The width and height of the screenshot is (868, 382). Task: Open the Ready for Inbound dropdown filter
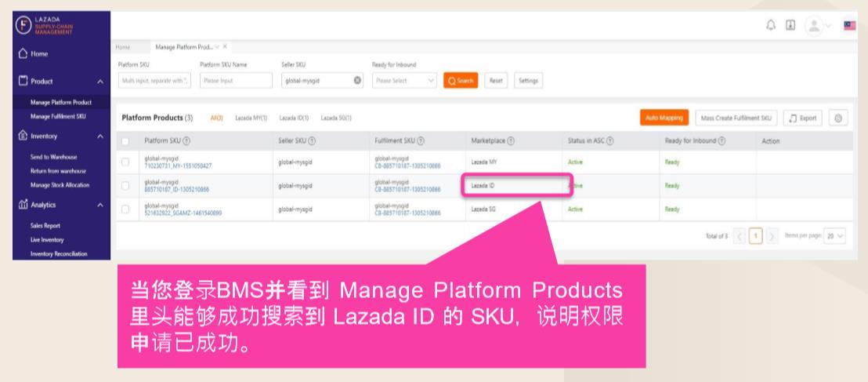point(404,80)
